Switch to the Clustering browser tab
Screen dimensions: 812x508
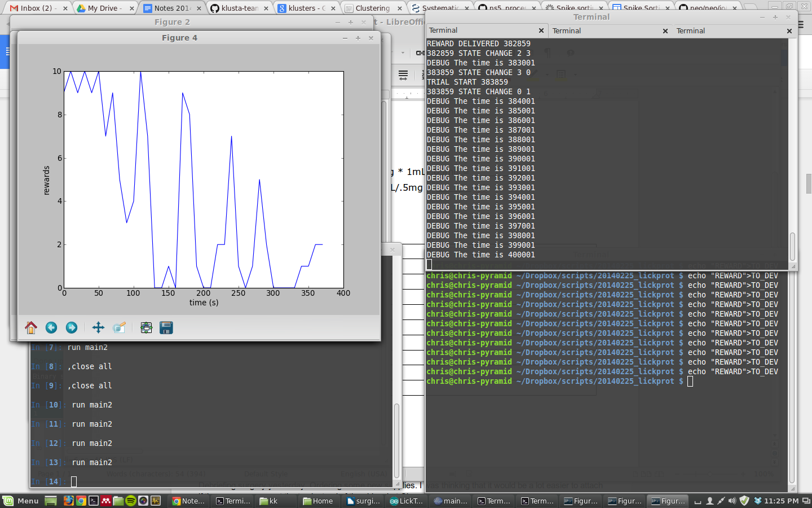372,8
